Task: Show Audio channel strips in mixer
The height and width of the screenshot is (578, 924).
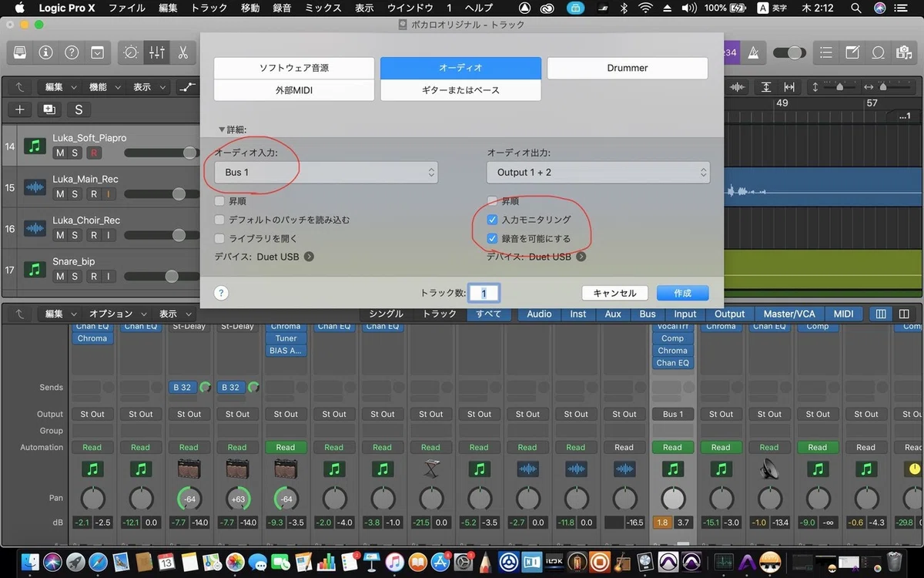Action: point(539,314)
